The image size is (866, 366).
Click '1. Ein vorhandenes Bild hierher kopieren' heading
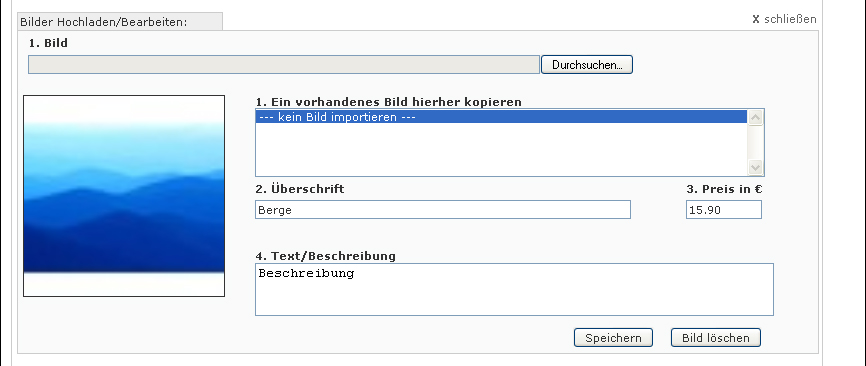click(x=389, y=102)
